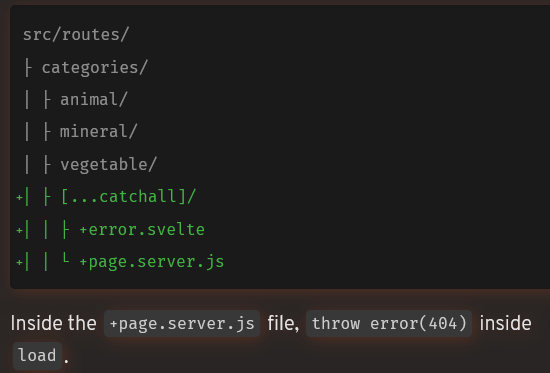Click the vegetable/ folder line
Screen dimensions: 550x373
108,164
